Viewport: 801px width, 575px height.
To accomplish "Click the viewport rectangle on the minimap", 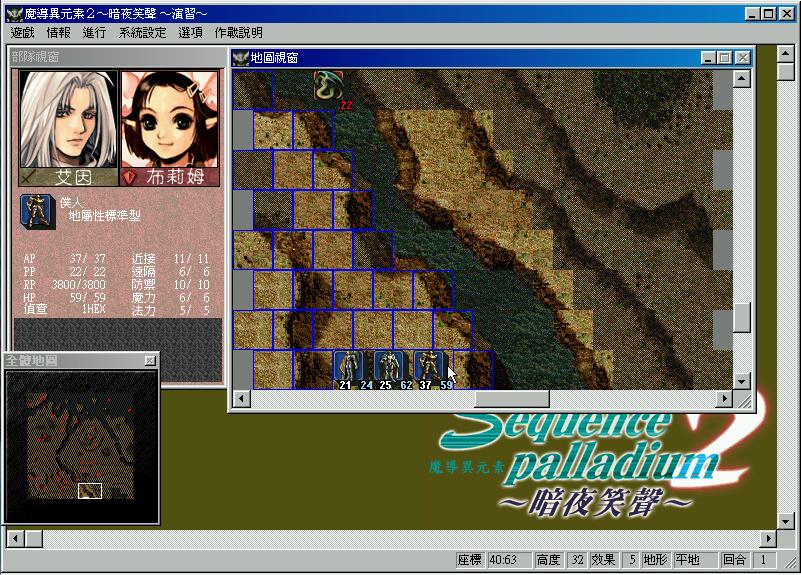I will coord(90,491).
